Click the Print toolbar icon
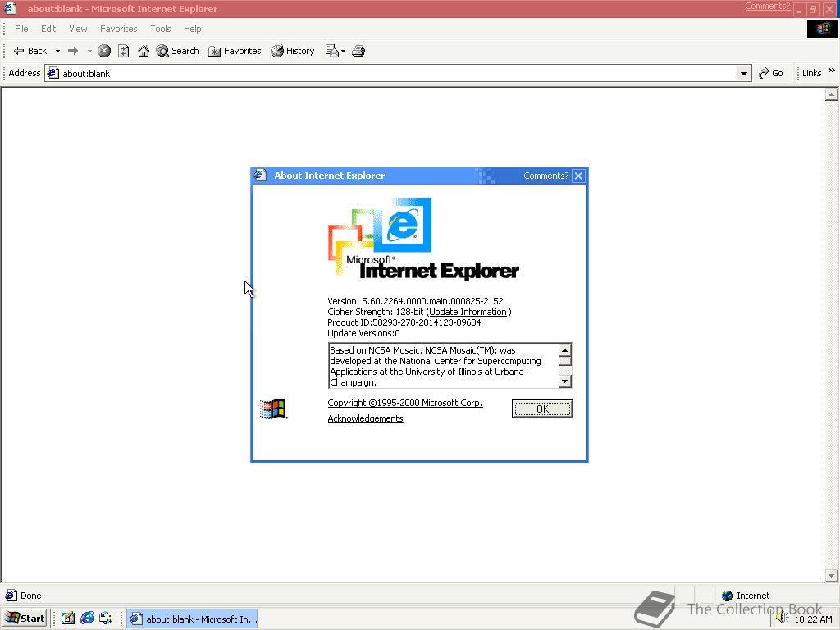 (358, 51)
